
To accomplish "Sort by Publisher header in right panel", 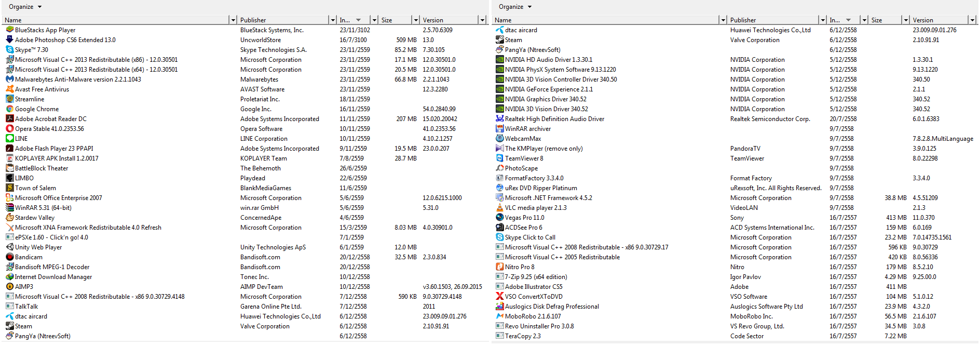I will [773, 20].
